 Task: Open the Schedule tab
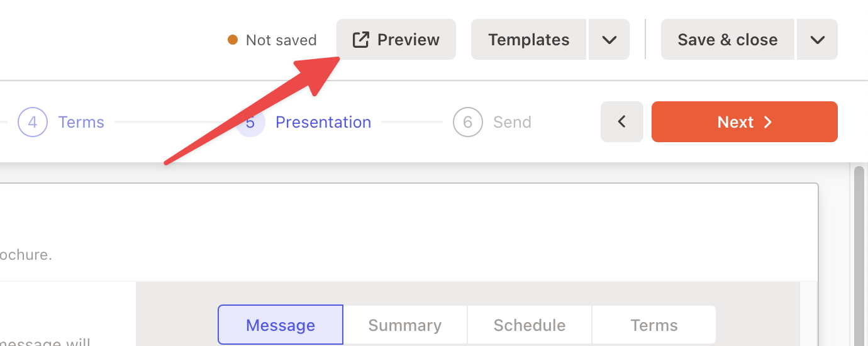click(x=530, y=325)
